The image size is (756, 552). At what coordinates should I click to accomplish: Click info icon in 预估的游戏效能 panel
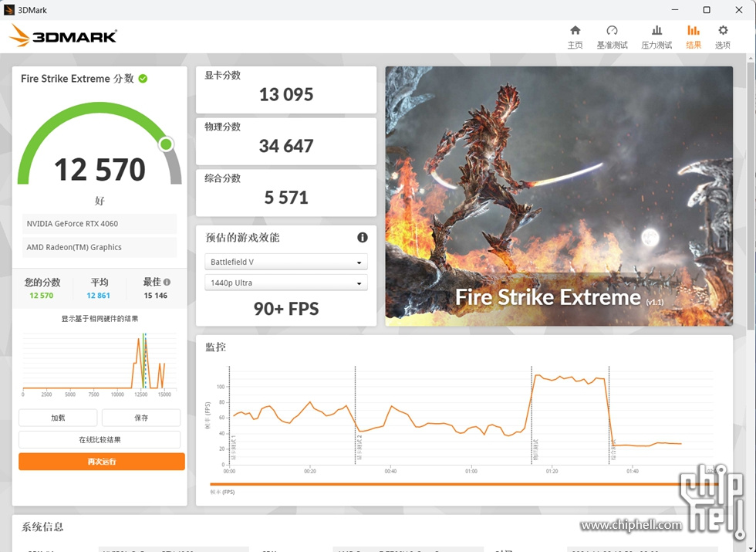362,238
